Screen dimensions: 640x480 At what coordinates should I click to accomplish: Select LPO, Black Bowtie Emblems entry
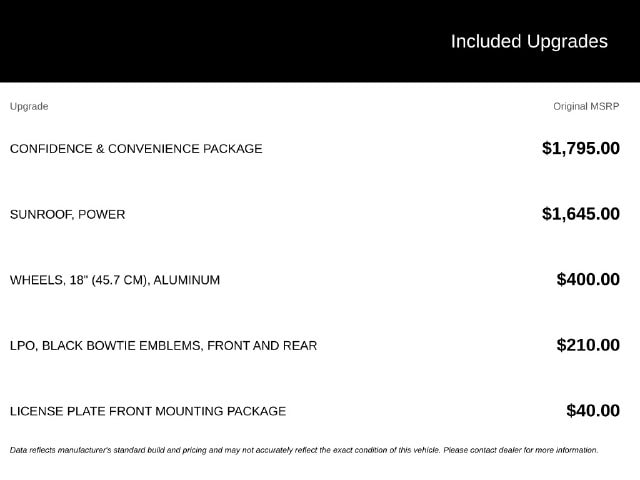pos(163,346)
